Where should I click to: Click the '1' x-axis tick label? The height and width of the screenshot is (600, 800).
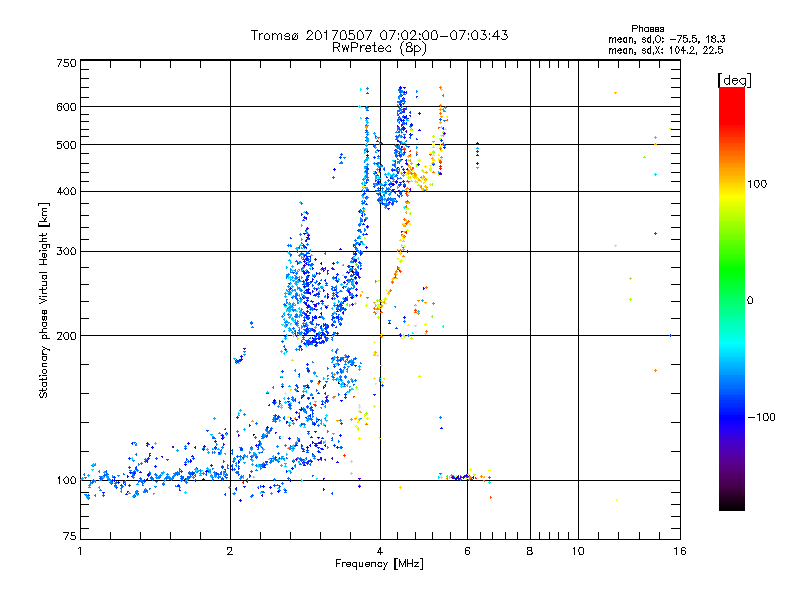[80, 551]
